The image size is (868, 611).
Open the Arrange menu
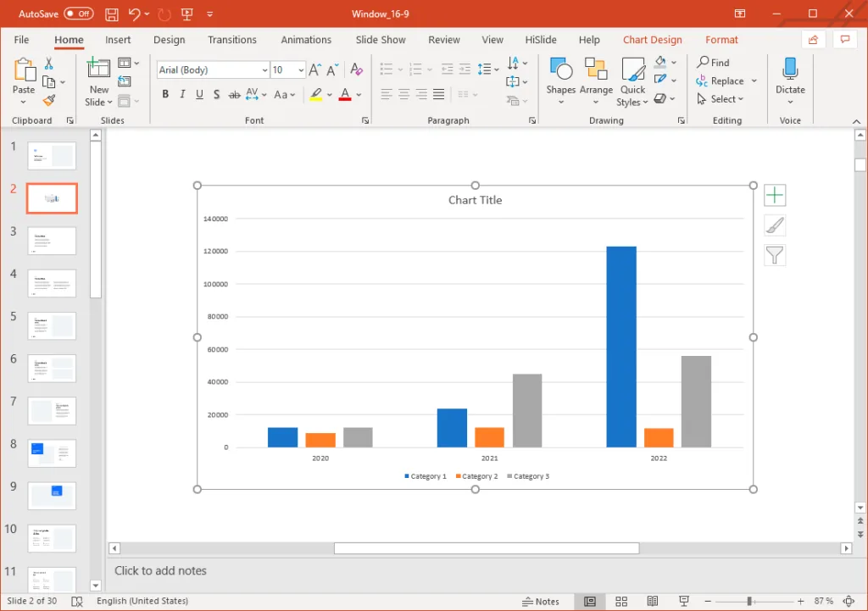click(x=596, y=81)
